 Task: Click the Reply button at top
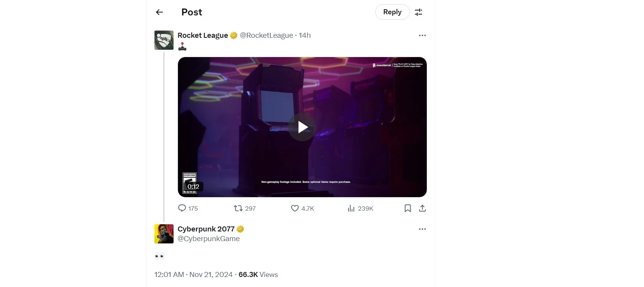pos(392,12)
